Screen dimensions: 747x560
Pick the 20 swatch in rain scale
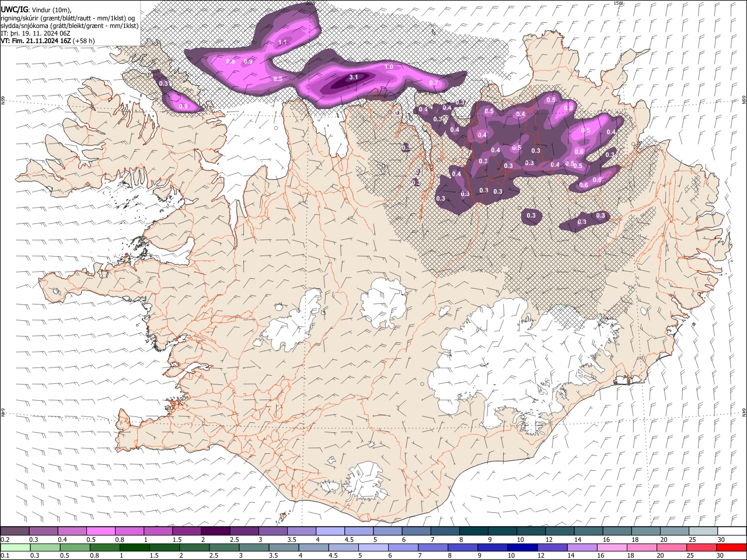point(671,547)
